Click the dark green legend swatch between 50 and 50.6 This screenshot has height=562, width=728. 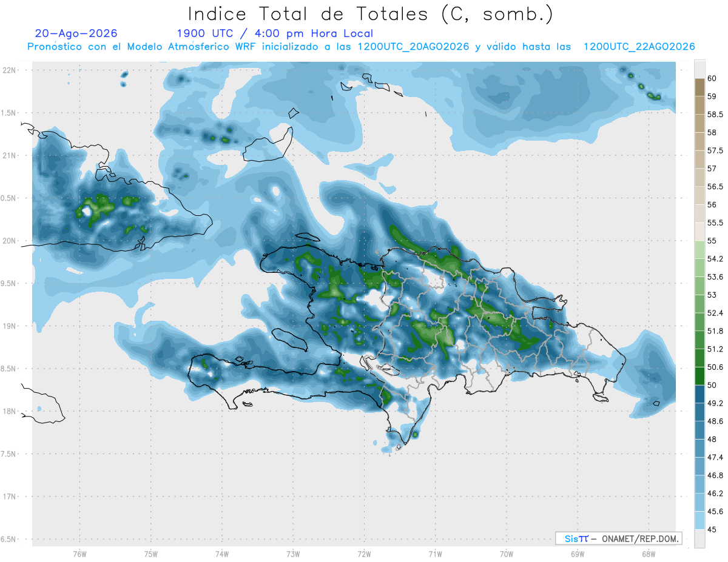(x=699, y=376)
